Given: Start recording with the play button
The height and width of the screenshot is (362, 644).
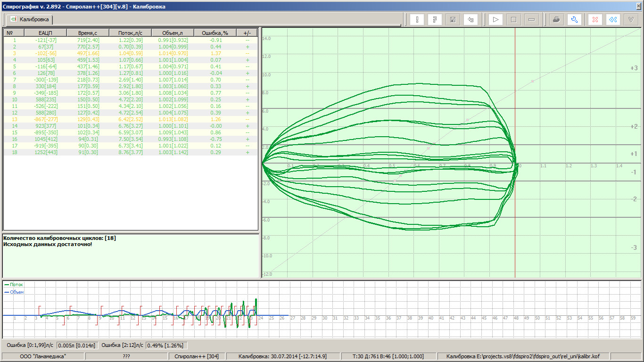Looking at the screenshot, I should (496, 20).
